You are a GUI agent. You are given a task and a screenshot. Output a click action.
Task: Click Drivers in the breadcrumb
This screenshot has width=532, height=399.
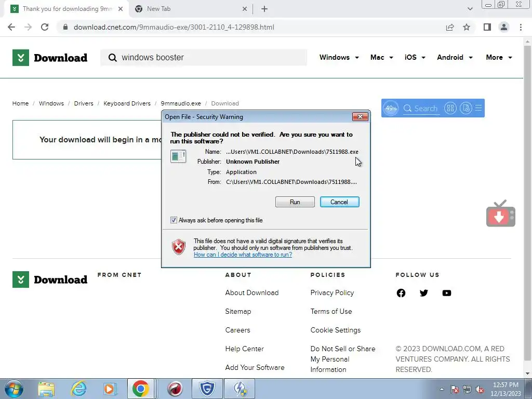[84, 103]
